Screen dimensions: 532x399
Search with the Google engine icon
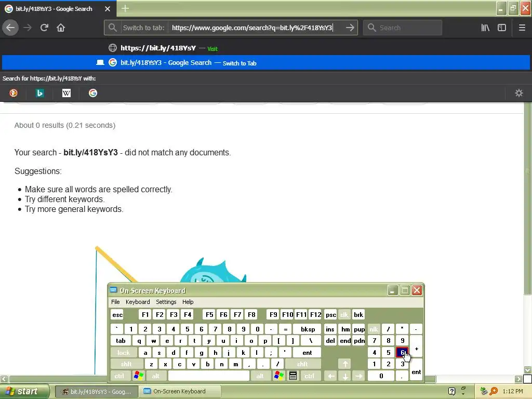92,93
